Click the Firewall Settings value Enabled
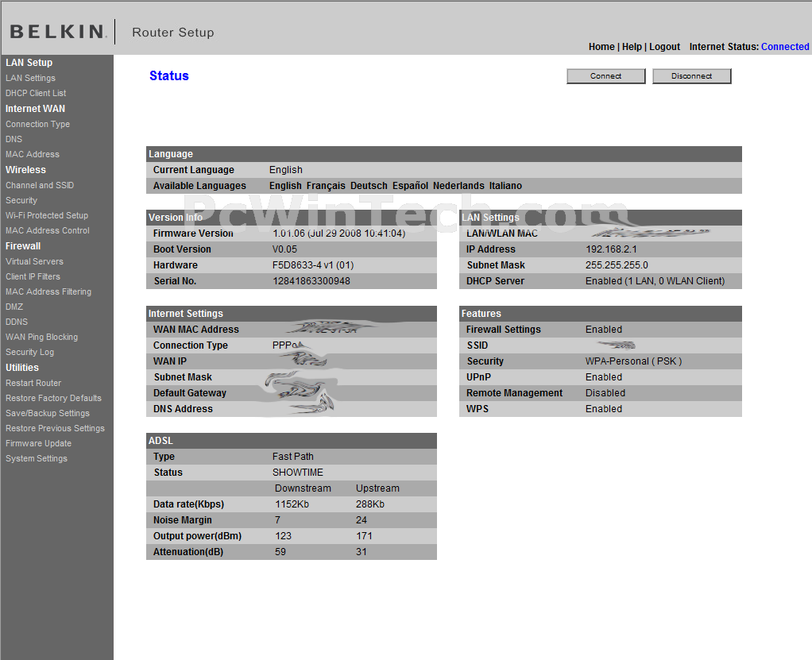This screenshot has height=660, width=812. (604, 330)
